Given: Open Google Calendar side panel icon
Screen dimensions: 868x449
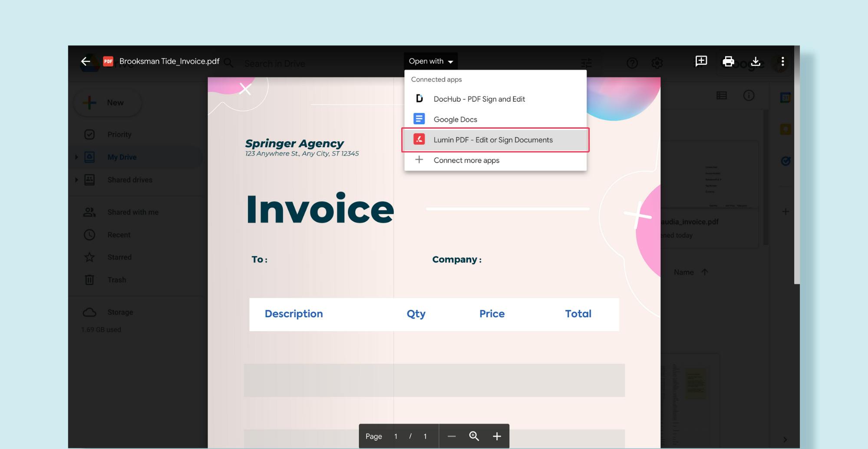Looking at the screenshot, I should [785, 97].
